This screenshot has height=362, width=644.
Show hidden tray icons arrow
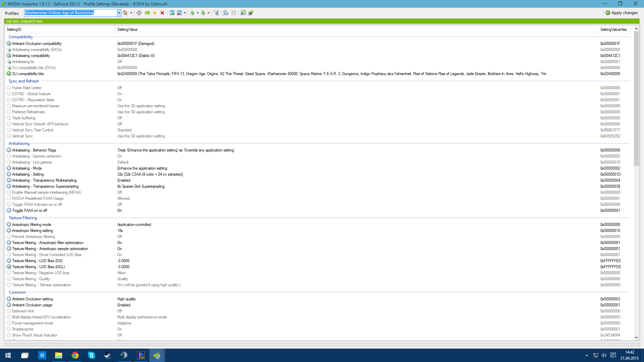(x=587, y=355)
